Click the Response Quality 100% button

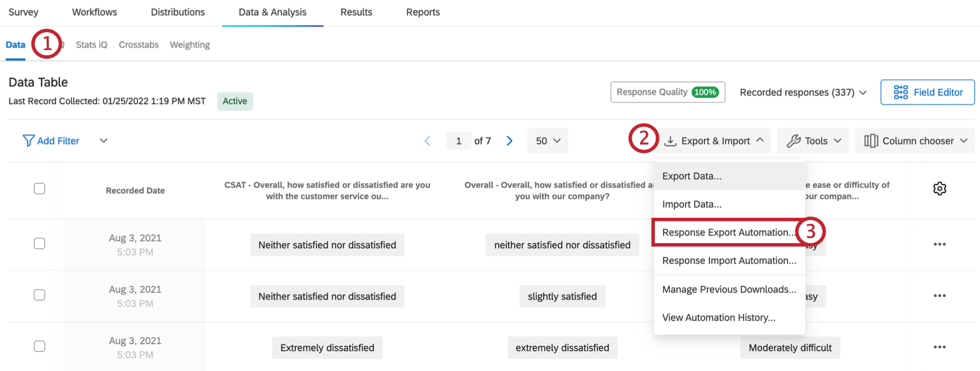(668, 92)
